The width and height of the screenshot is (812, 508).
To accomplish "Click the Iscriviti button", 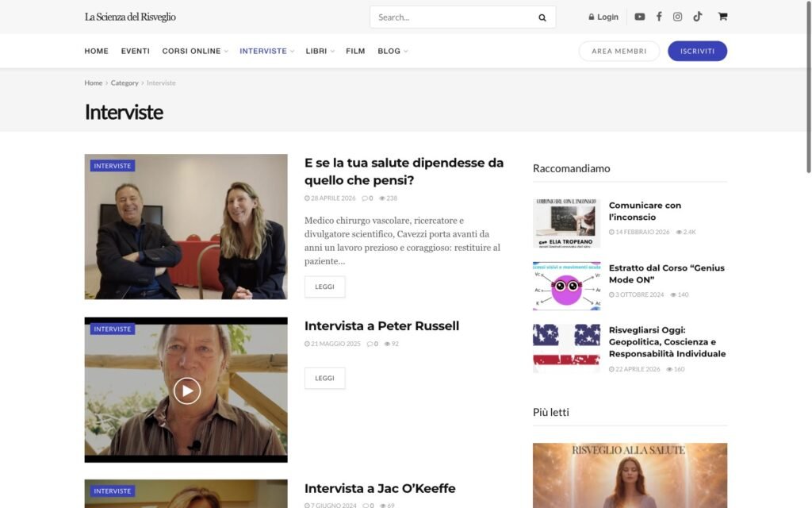I will (x=697, y=52).
